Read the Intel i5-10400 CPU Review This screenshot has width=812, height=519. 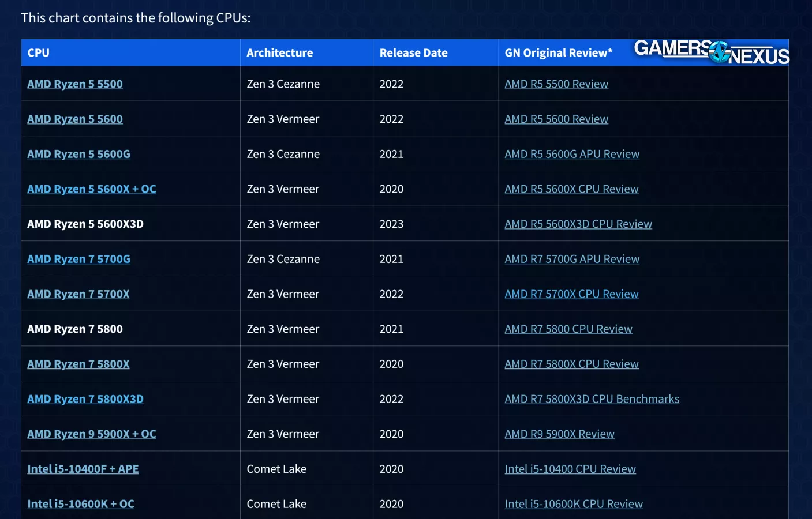click(x=570, y=469)
